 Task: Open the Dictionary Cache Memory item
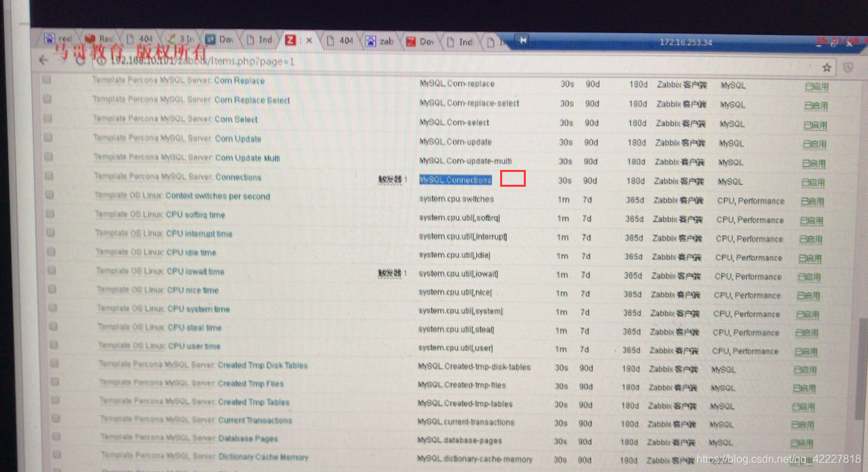pyautogui.click(x=263, y=457)
